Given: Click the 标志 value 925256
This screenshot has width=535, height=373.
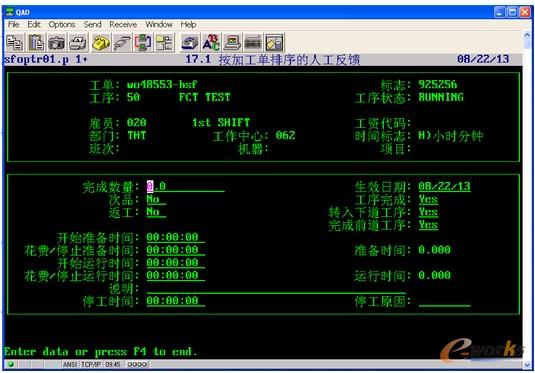Looking at the screenshot, I should [x=437, y=84].
